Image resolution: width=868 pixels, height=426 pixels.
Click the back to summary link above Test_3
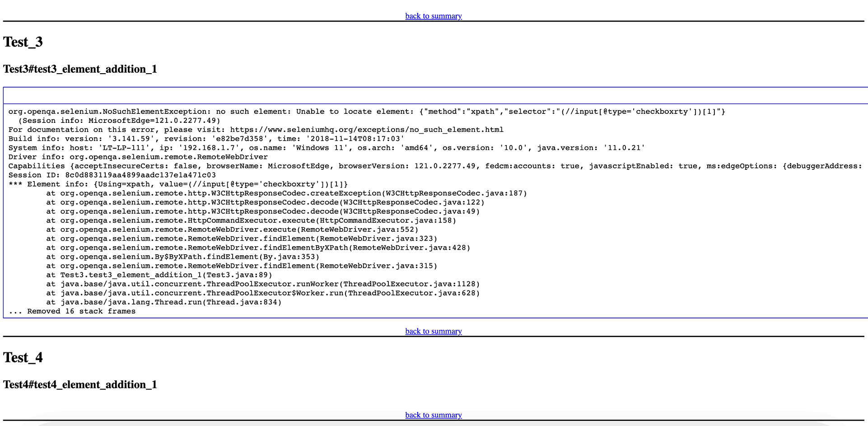433,16
